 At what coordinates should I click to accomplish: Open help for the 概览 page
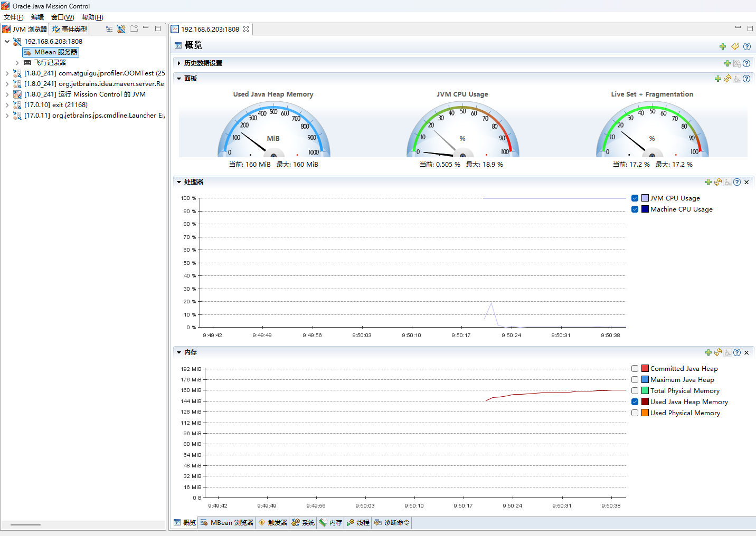747,46
